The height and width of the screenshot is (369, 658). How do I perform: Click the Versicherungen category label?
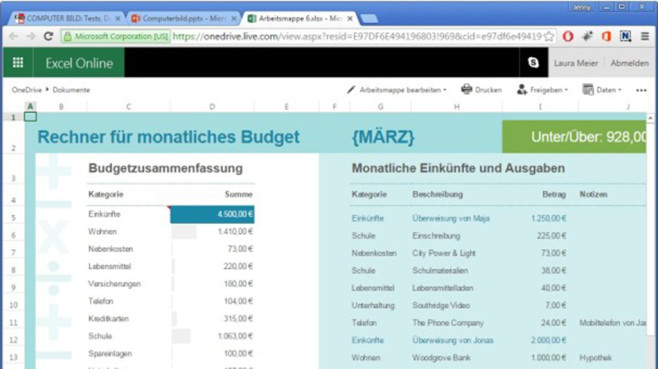[114, 284]
